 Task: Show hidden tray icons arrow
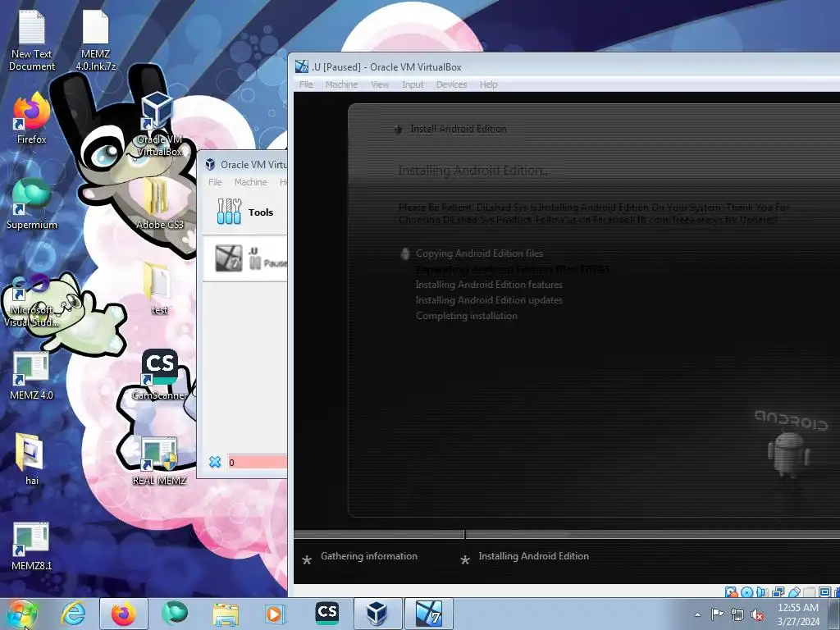point(697,614)
